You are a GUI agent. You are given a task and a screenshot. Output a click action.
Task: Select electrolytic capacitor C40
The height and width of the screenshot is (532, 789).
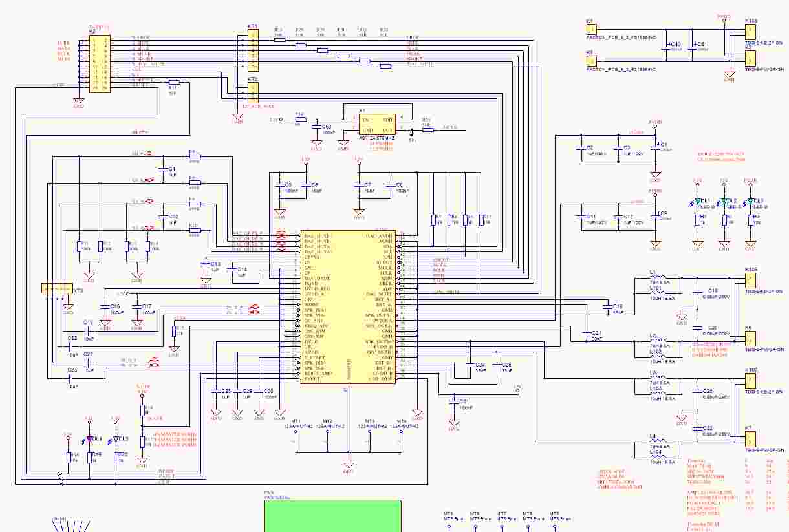click(x=666, y=47)
